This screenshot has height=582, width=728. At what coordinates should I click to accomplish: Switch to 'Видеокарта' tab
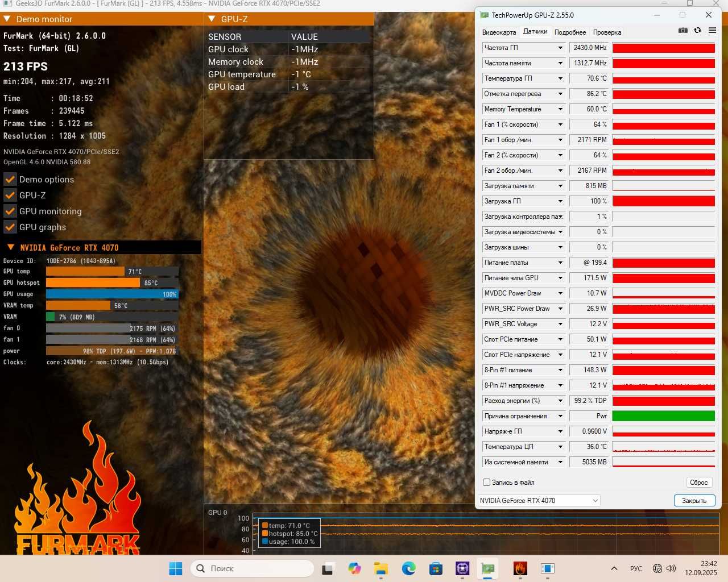(499, 32)
